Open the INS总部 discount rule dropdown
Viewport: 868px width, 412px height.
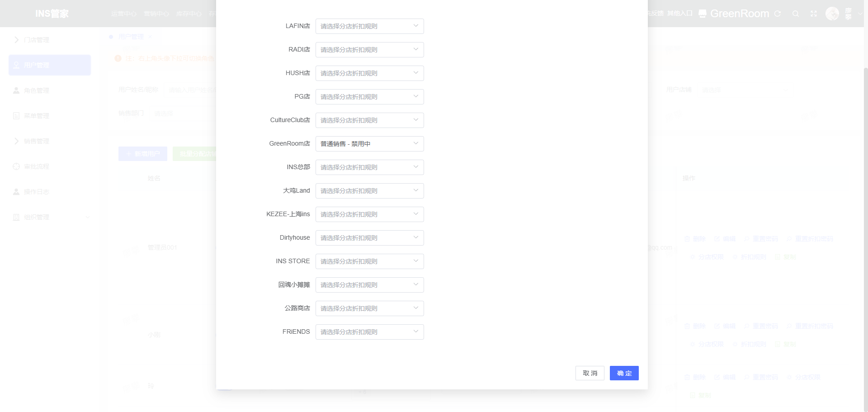click(x=369, y=167)
